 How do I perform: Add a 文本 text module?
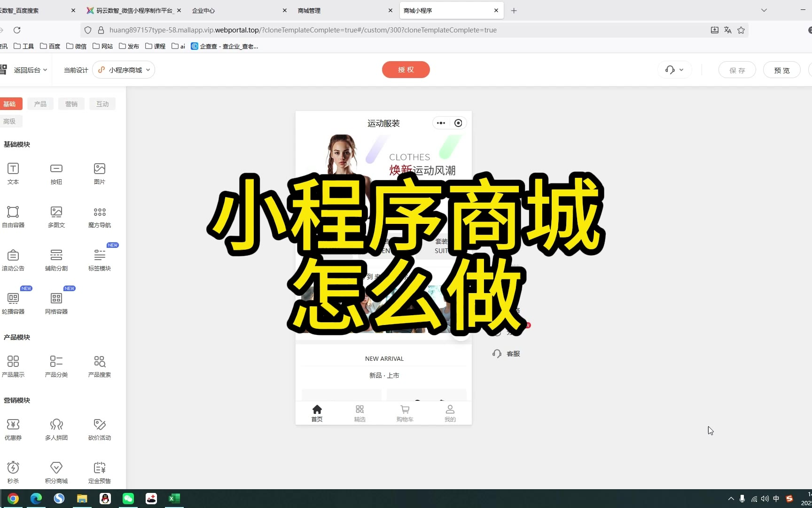(13, 173)
